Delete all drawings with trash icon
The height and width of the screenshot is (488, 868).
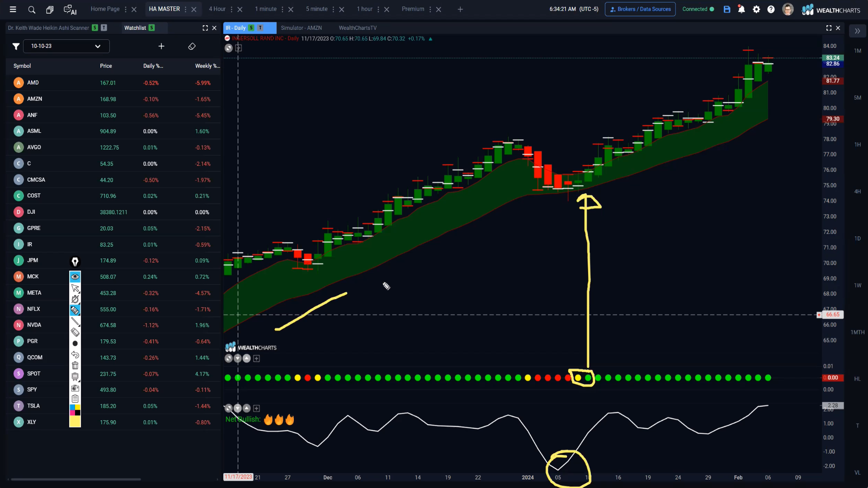(x=75, y=366)
